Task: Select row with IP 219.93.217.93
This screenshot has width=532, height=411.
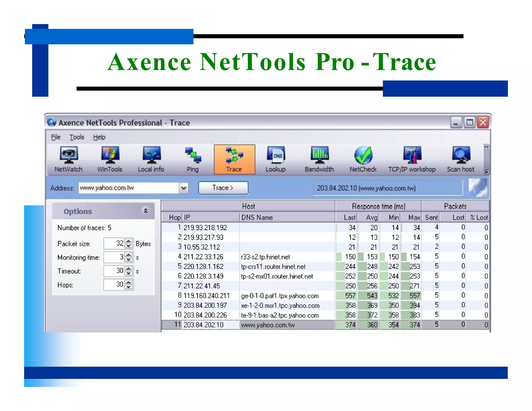Action: click(x=325, y=237)
